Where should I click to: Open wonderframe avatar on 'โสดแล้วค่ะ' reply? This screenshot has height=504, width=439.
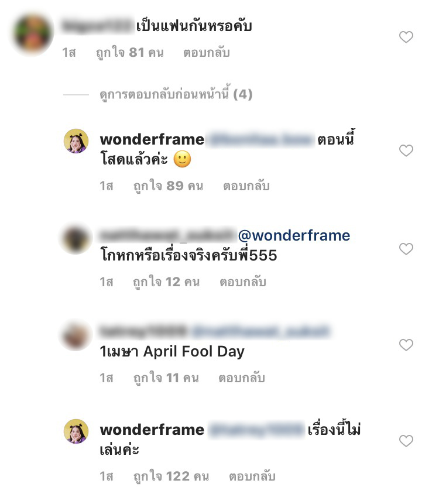(x=76, y=141)
